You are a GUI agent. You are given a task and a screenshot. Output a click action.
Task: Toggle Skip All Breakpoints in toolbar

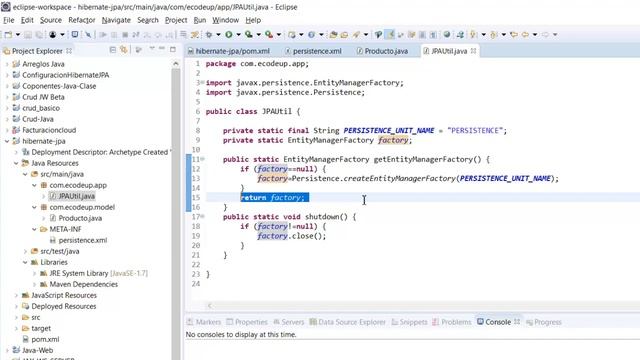(x=88, y=35)
